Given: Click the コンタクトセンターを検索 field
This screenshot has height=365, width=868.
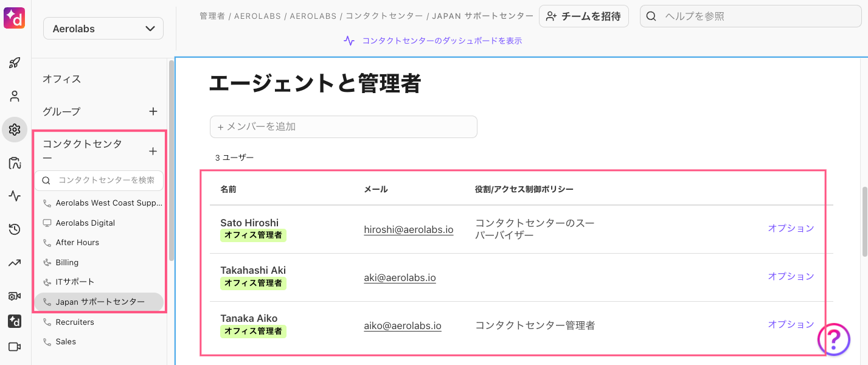Looking at the screenshot, I should (x=99, y=180).
